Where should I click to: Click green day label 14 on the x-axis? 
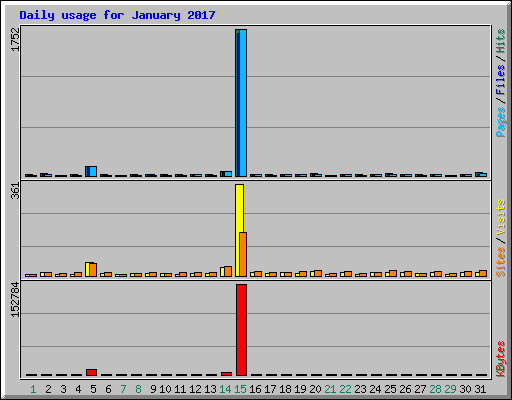(225, 389)
